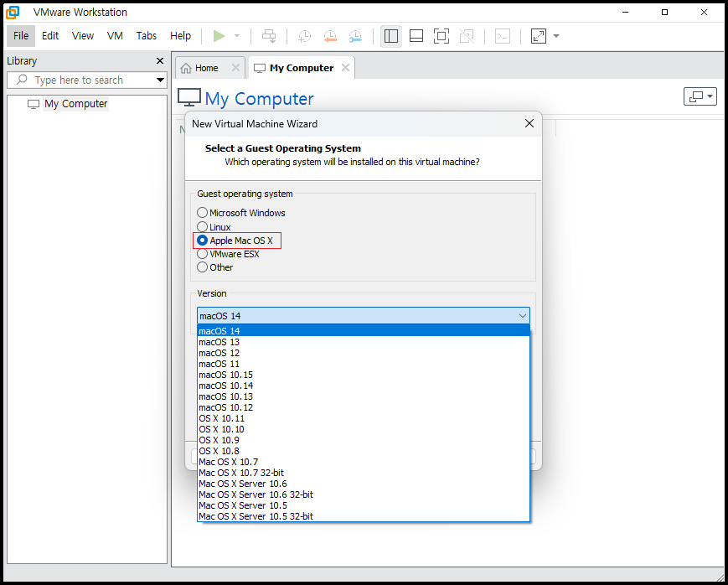The height and width of the screenshot is (585, 728).
Task: Choose Mac OS X Server 10.5 (64-bit) entry
Action: point(364,505)
